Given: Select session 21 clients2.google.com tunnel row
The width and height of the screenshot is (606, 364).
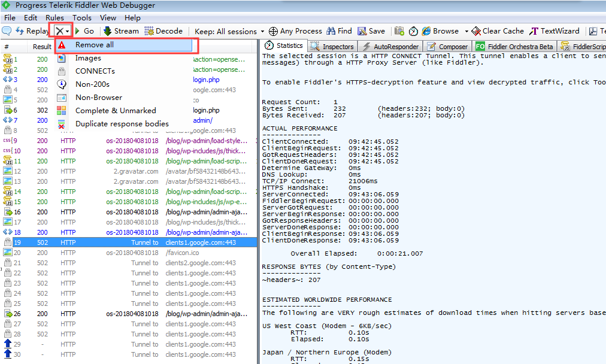Looking at the screenshot, I should click(x=129, y=263).
